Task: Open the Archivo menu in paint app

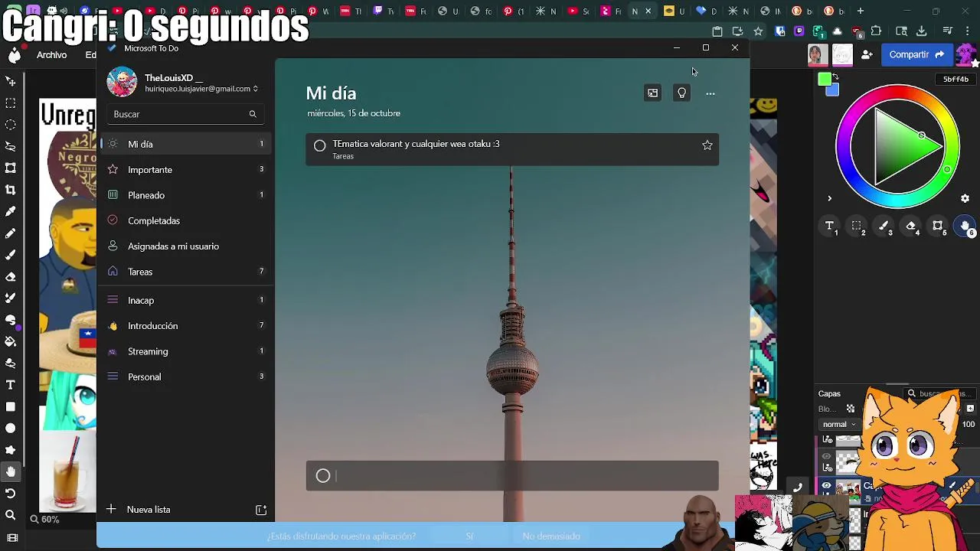Action: [x=52, y=55]
